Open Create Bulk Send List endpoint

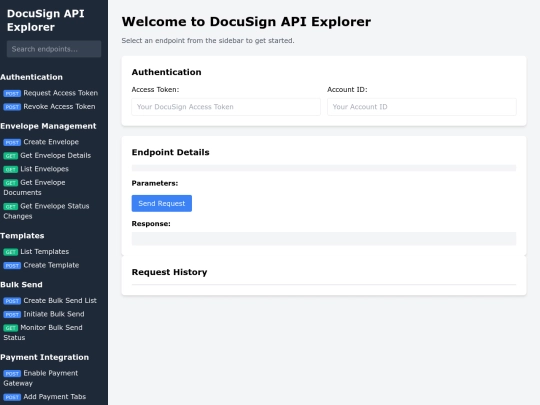(50, 301)
